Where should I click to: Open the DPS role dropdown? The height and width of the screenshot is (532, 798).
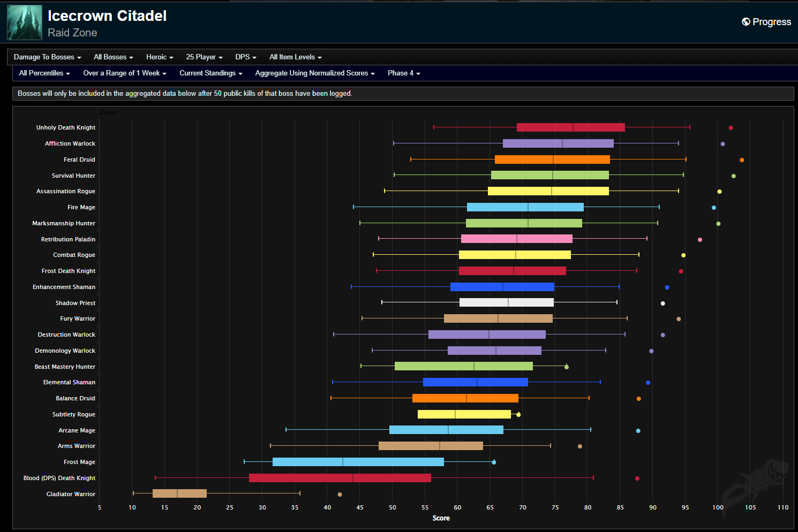(x=246, y=57)
